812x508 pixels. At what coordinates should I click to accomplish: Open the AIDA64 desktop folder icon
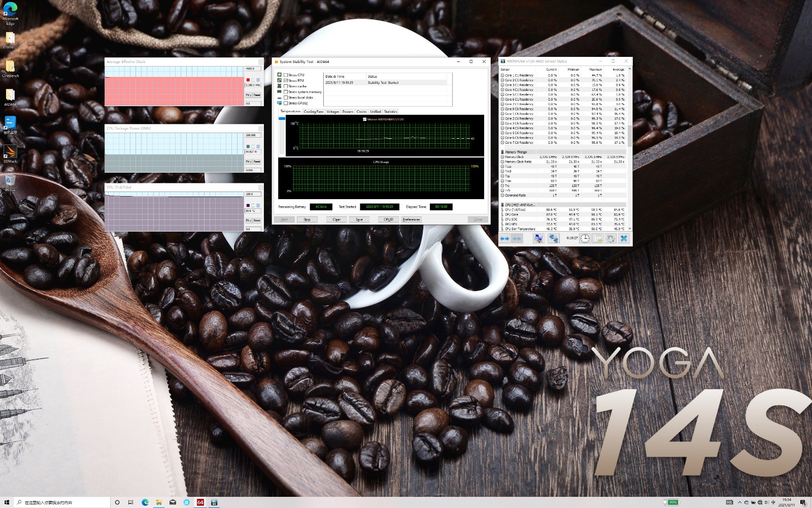tap(10, 97)
